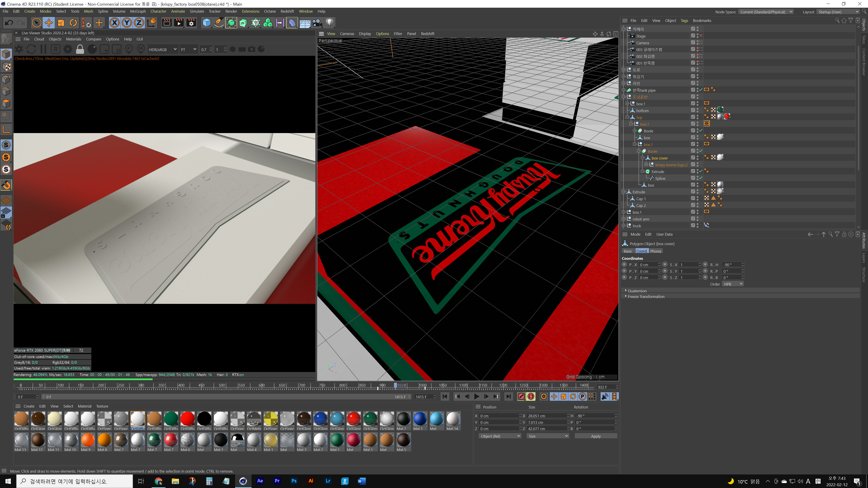Toggle X axis lock
The image size is (868, 488).
tap(115, 23)
